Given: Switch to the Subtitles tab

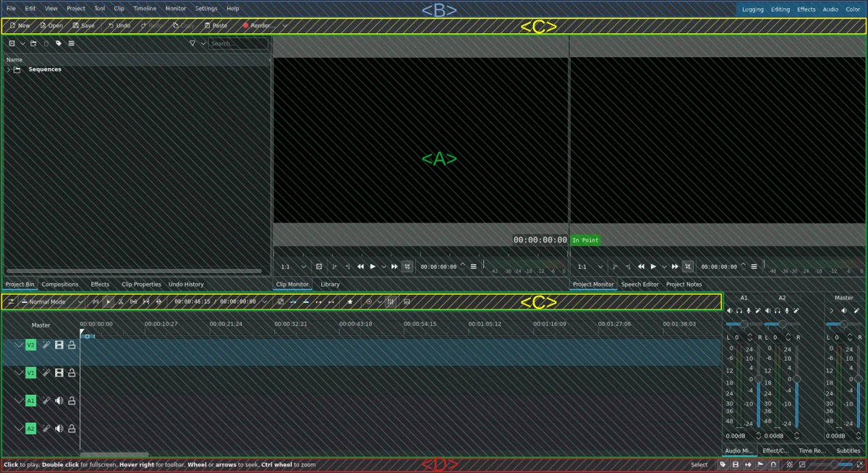Looking at the screenshot, I should point(848,451).
